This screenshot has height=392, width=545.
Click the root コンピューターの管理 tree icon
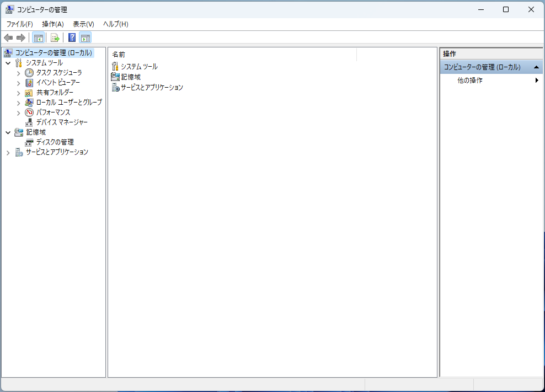[8, 53]
